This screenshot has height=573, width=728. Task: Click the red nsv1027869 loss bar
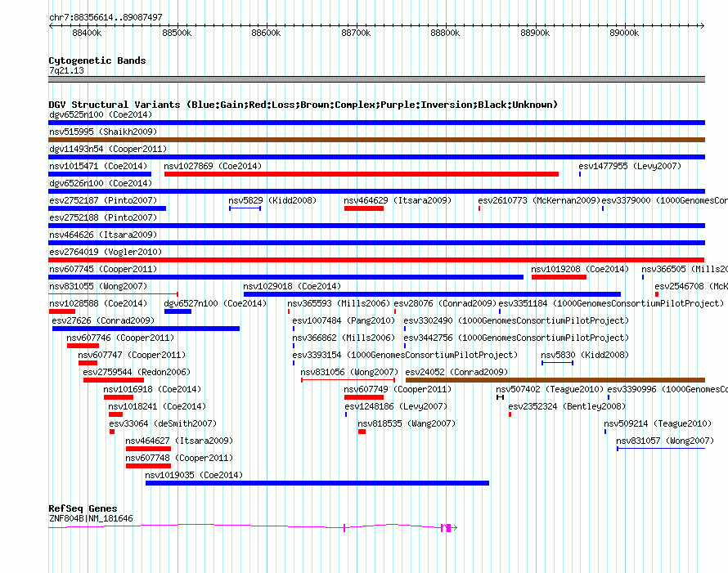[x=362, y=174]
